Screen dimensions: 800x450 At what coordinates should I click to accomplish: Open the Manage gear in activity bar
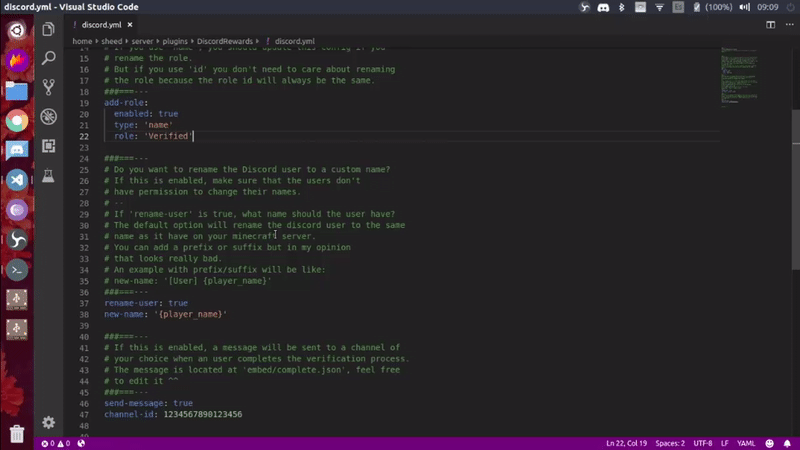click(48, 422)
